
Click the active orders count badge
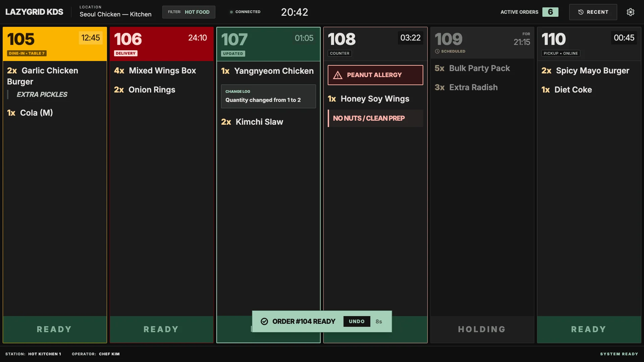pyautogui.click(x=550, y=12)
